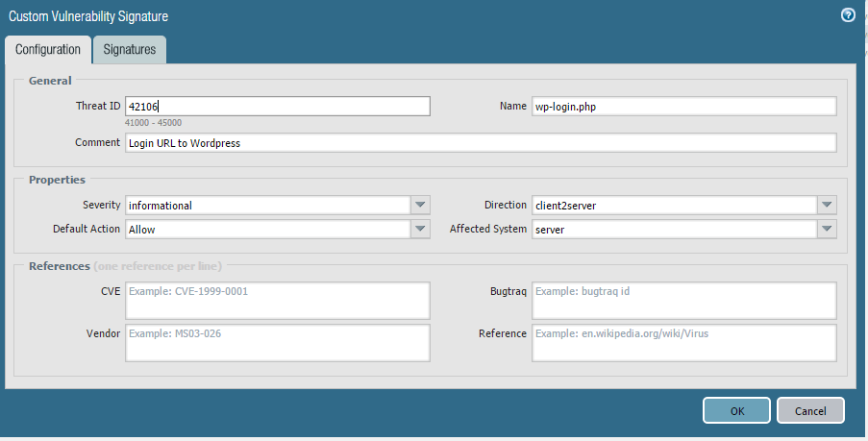This screenshot has width=868, height=441.
Task: Open the Default Action dropdown arrow
Action: pos(420,229)
